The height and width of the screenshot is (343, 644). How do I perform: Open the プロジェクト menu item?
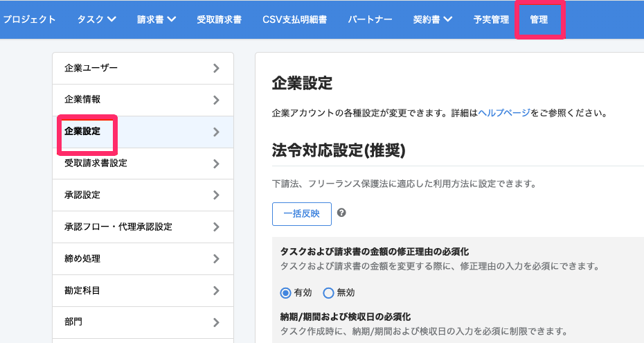29,19
